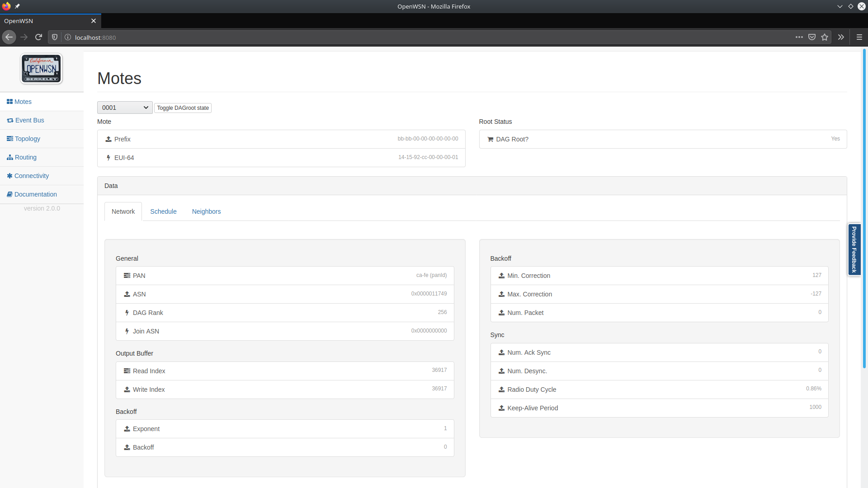Open Event Bus from the sidebar icon

(x=10, y=120)
